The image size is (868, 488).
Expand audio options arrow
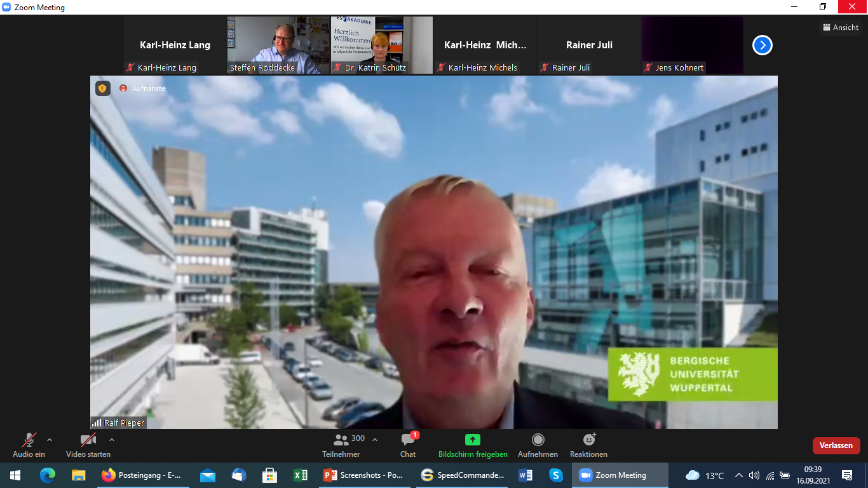pyautogui.click(x=50, y=440)
